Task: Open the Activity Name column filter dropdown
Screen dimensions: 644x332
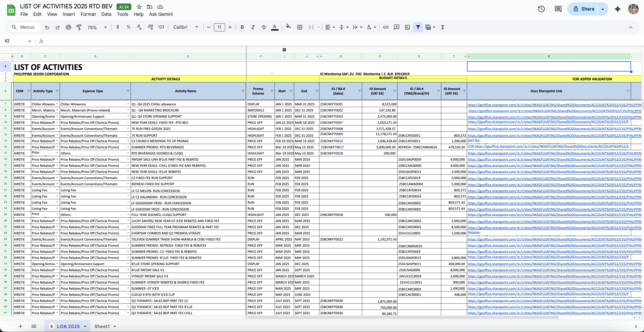Action: coord(243,91)
